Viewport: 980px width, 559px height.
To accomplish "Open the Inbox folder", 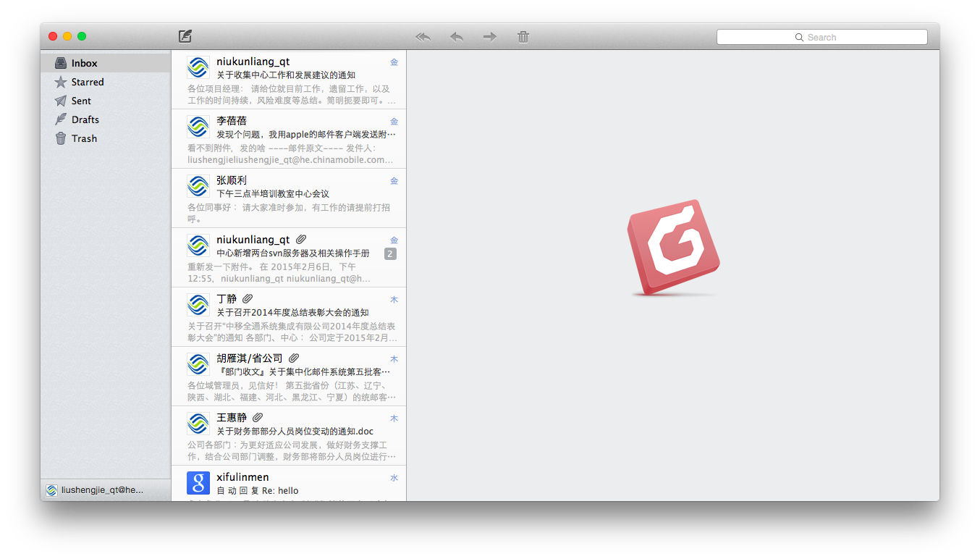I will tap(106, 63).
